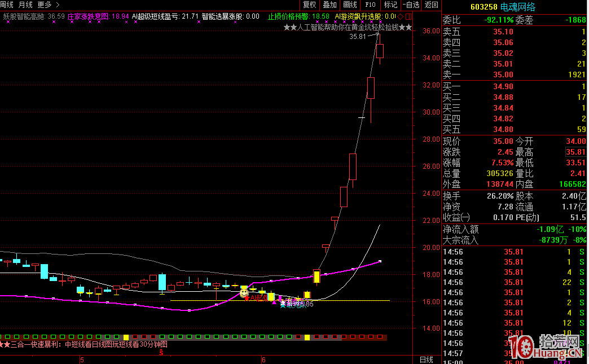
Task: Click the red S marker on time axis
Action: (161, 353)
